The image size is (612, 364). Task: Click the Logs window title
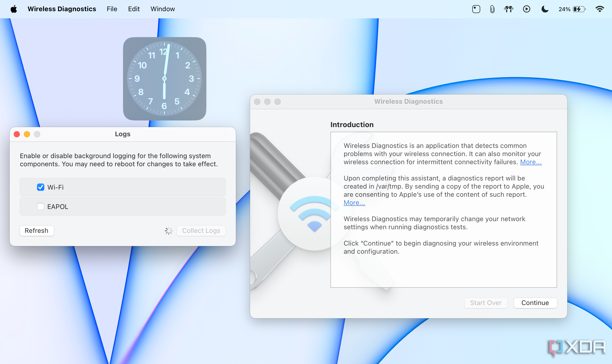123,134
